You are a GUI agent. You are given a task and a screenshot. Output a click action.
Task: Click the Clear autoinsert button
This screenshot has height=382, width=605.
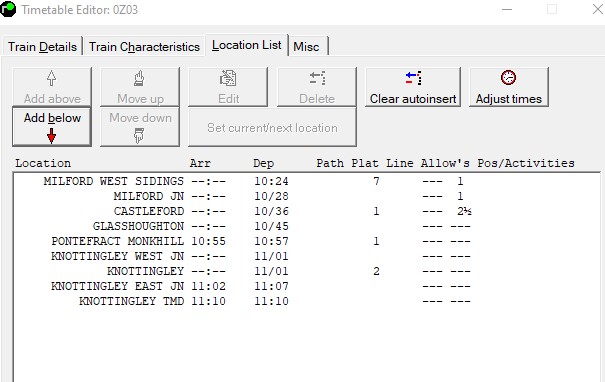click(413, 87)
